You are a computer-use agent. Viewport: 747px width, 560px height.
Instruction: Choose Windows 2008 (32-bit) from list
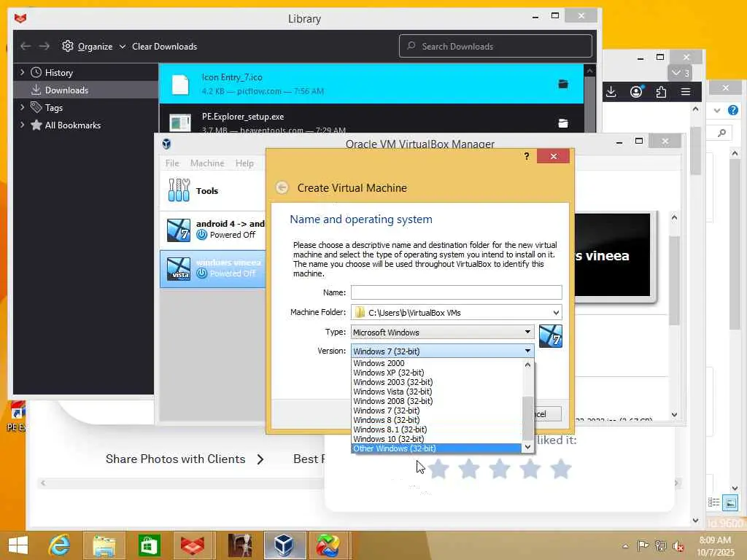tap(436, 401)
